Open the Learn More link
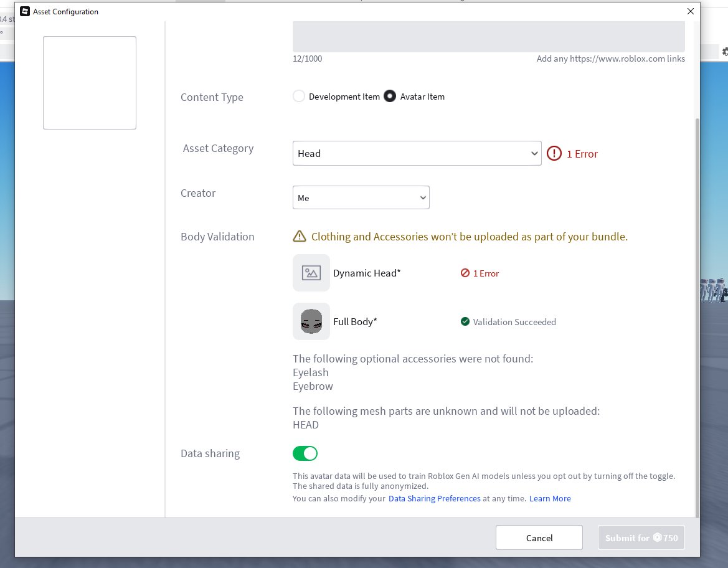 coord(550,498)
